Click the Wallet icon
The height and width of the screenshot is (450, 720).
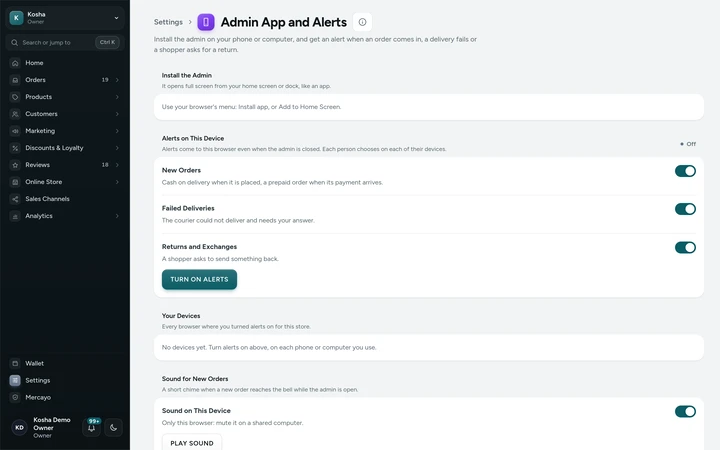pos(15,363)
